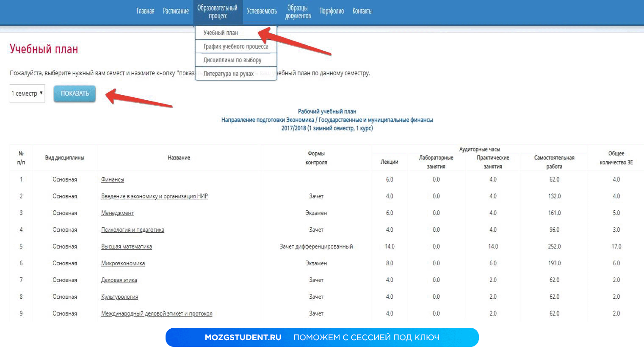Open the Деловая этика link
The image size is (644, 349).
pyautogui.click(x=119, y=280)
